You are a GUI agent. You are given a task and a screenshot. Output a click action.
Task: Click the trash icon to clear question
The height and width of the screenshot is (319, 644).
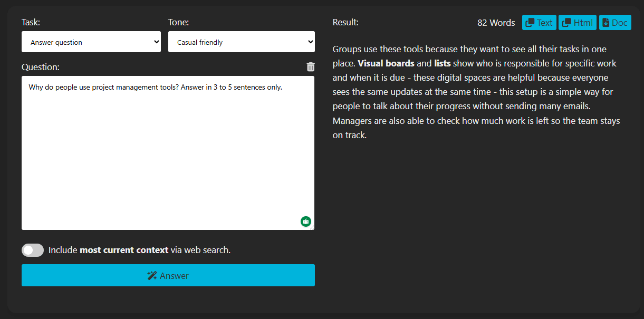point(311,67)
